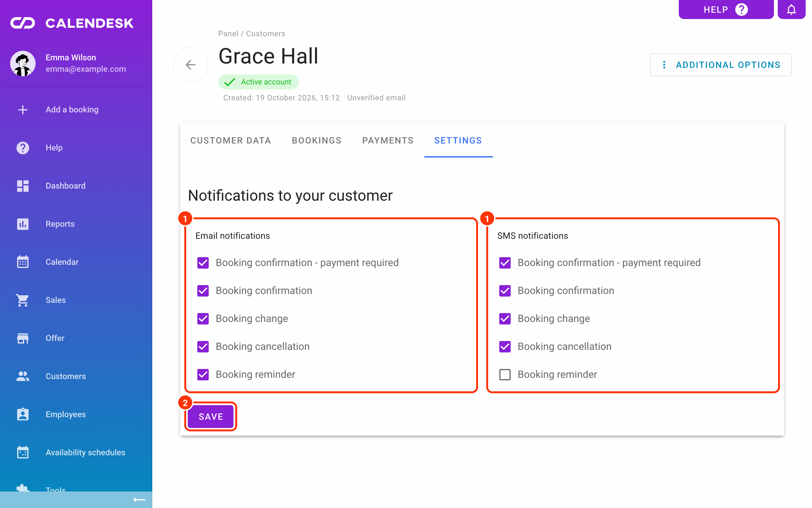Click the question mark in the top HELP button
812x508 pixels.
click(741, 10)
